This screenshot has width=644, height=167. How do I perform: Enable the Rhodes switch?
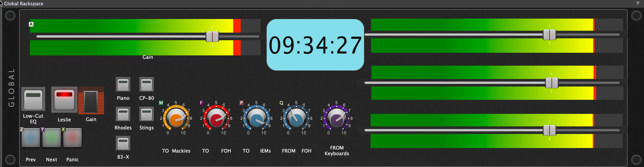tap(123, 114)
